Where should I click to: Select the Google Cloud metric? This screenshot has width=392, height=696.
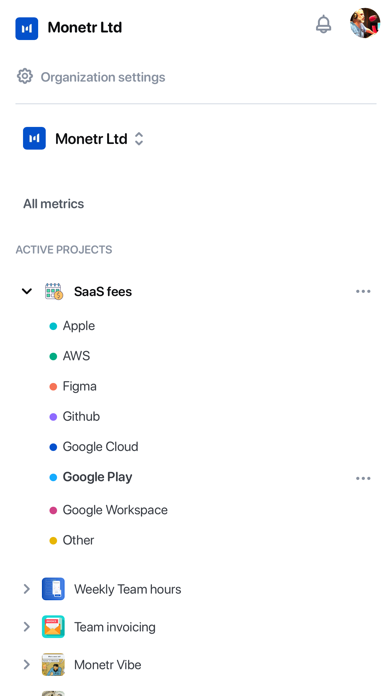point(100,447)
